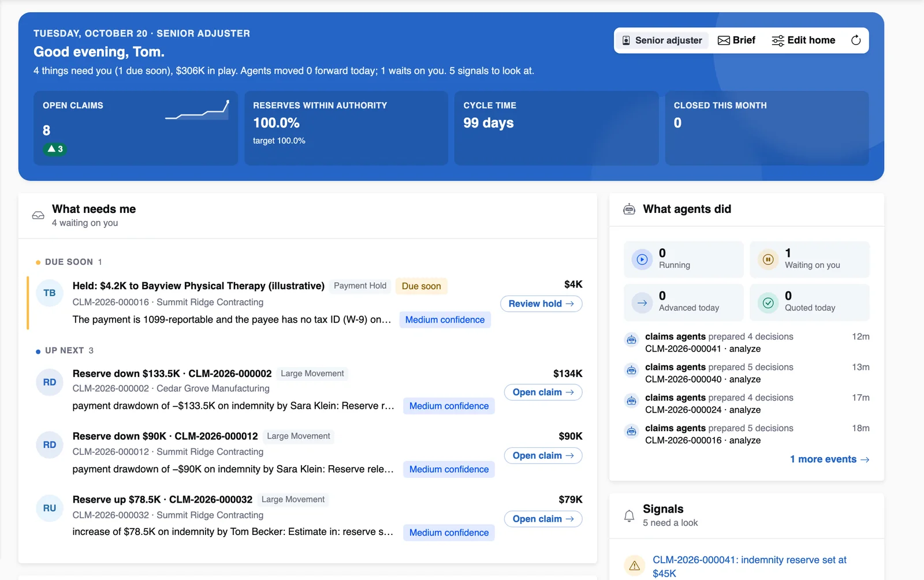Click Large Movement tag for CLM-2026-000002
The height and width of the screenshot is (580, 924).
[312, 373]
